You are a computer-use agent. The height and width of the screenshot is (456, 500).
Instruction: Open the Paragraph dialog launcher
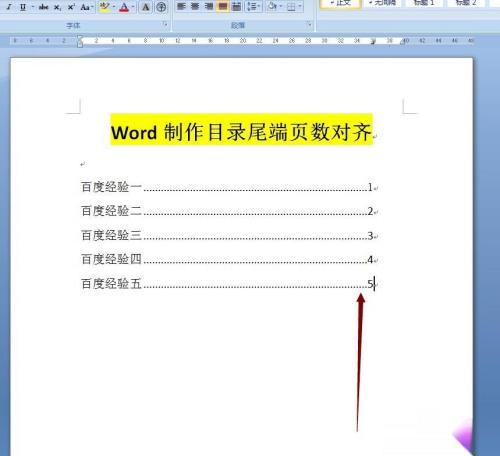click(x=309, y=24)
